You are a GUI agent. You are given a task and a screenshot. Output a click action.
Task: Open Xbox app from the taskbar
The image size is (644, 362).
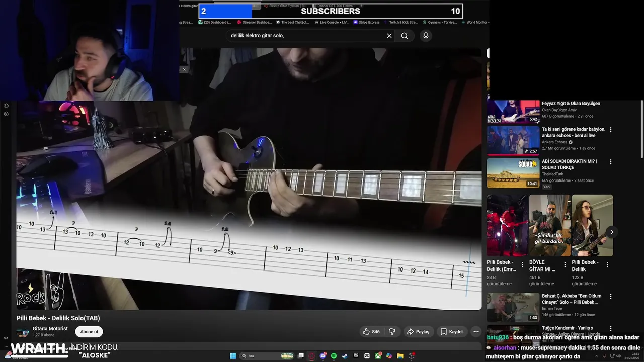378,356
